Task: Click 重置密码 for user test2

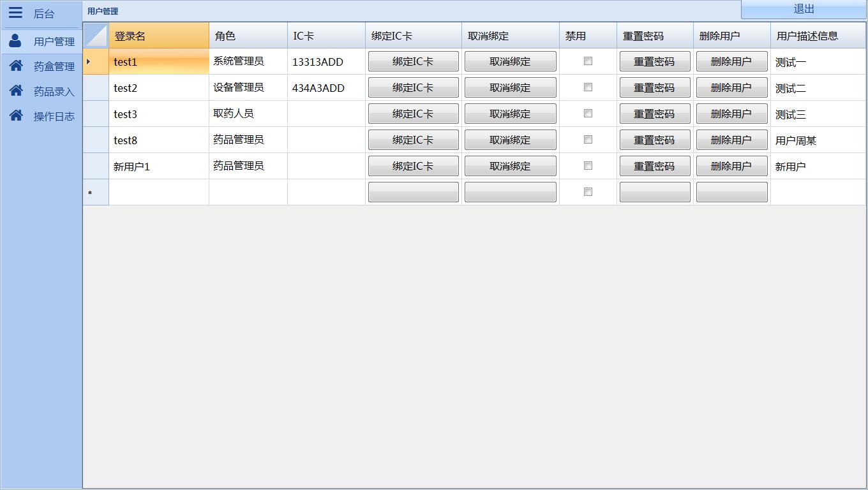Action: click(x=654, y=87)
